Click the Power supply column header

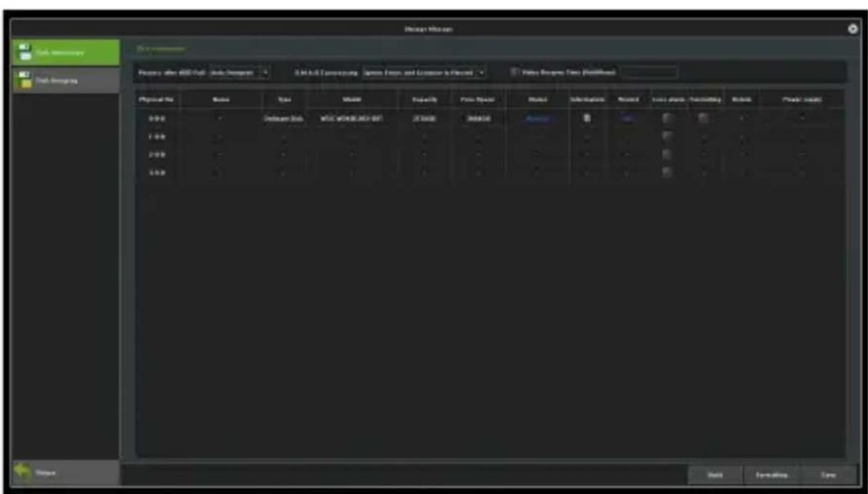tap(802, 99)
